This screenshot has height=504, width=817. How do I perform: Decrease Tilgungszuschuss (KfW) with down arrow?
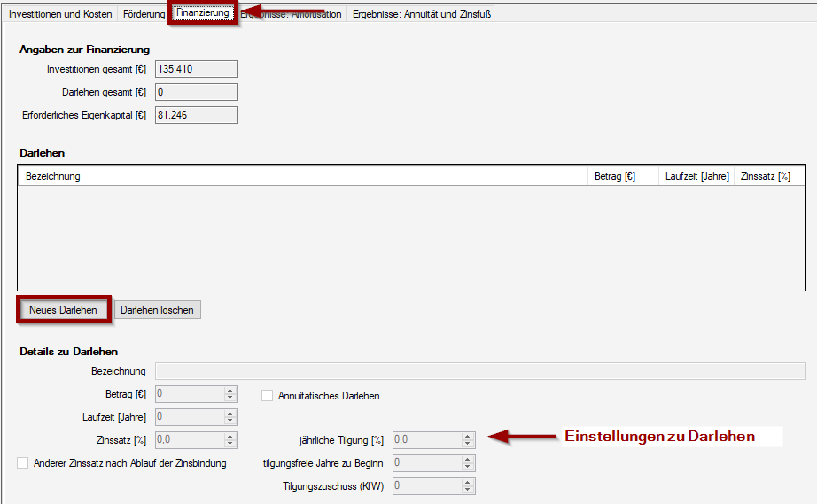468,489
